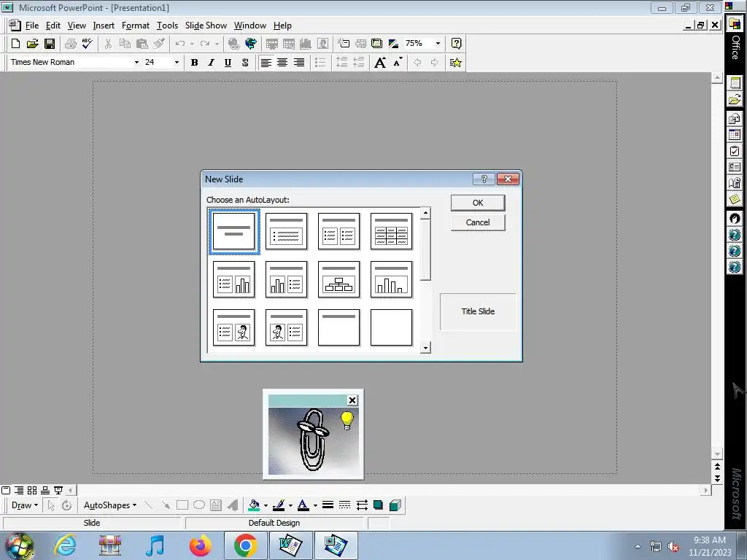
Task: Open the Line Style icon
Action: [328, 505]
